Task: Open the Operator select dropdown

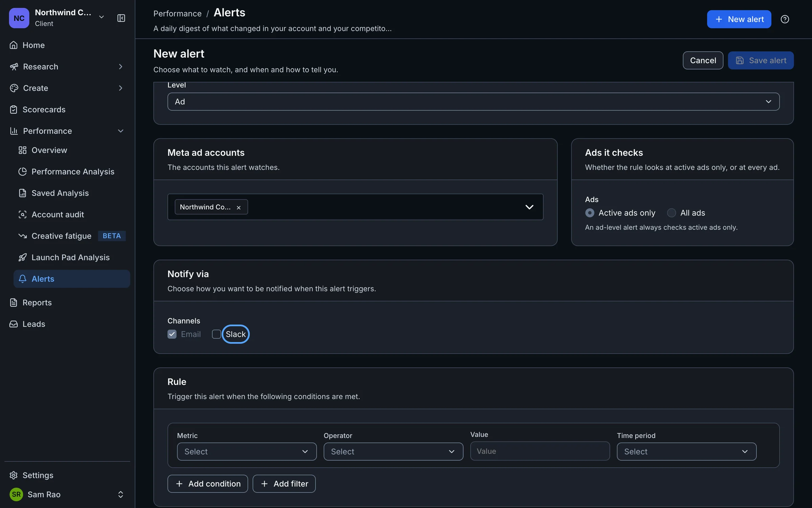Action: tap(393, 451)
